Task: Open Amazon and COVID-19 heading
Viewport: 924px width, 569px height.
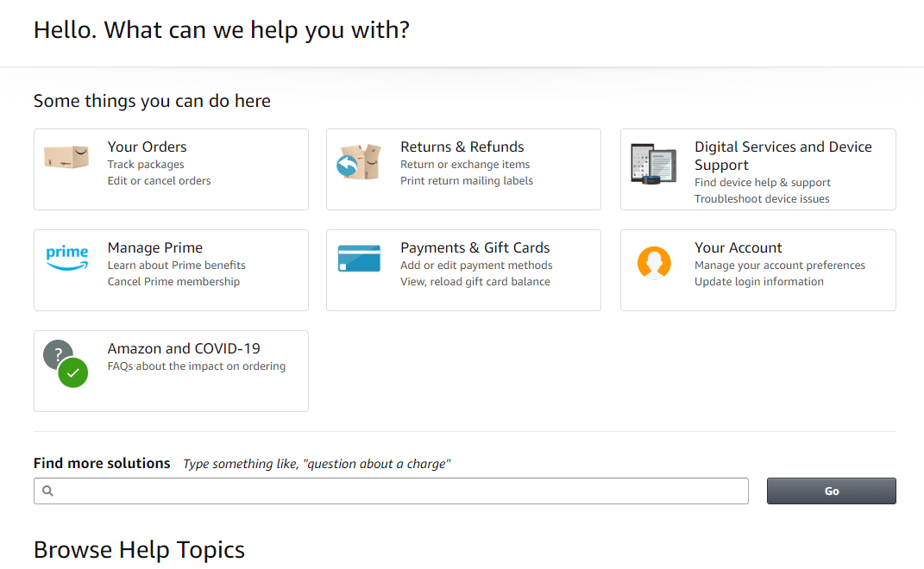Action: tap(184, 348)
